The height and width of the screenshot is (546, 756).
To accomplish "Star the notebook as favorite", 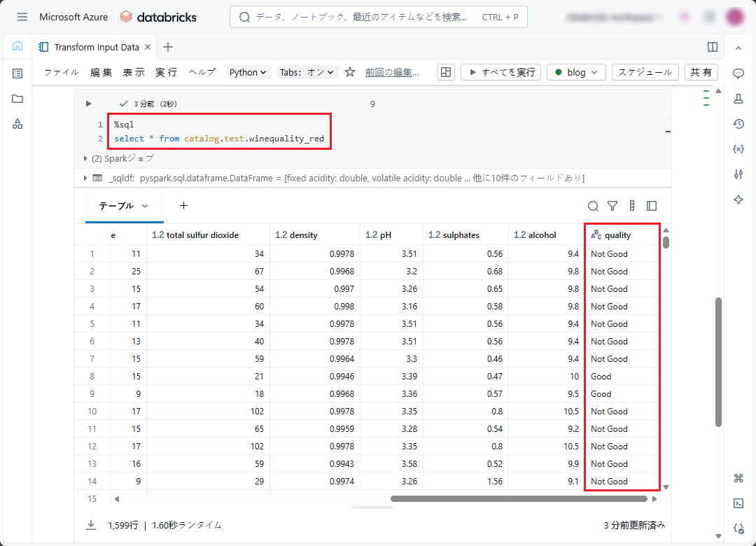I will coord(350,72).
